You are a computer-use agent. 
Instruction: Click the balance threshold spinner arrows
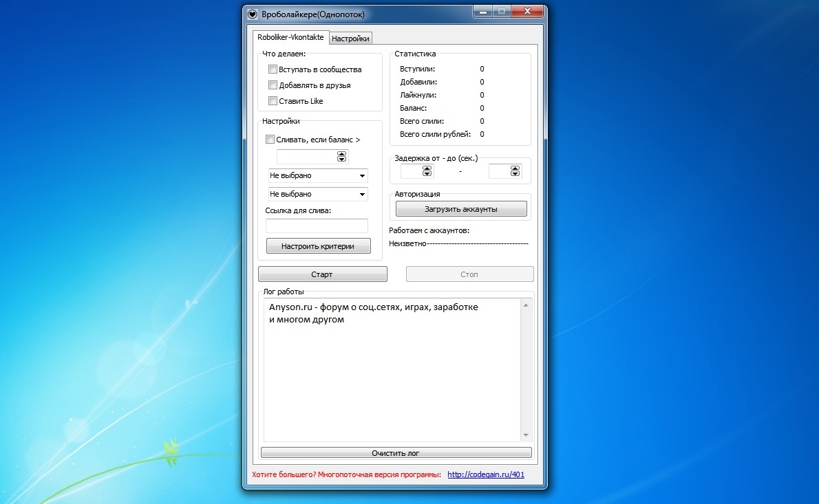(x=341, y=157)
